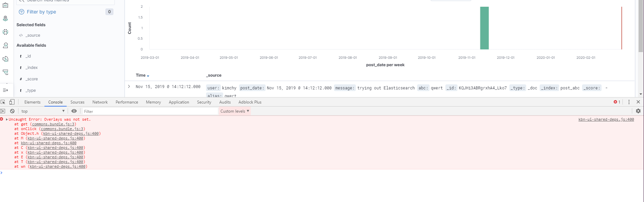644x202 pixels.
Task: Open Canvas from the Kibana side nav
Action: [5, 5]
